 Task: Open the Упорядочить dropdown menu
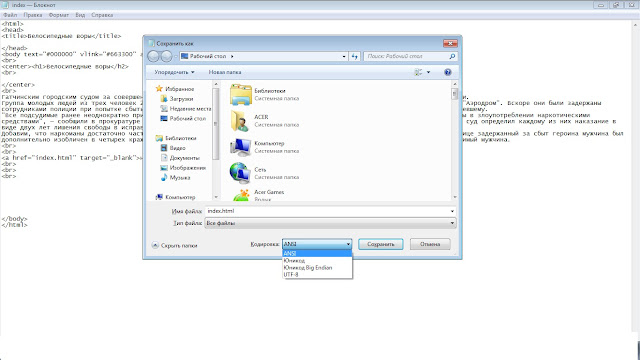174,72
